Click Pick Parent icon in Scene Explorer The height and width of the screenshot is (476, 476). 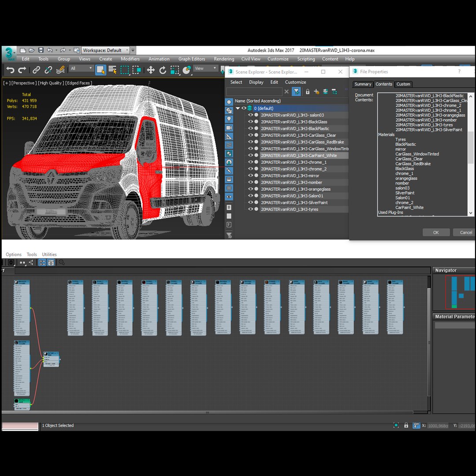tap(316, 92)
